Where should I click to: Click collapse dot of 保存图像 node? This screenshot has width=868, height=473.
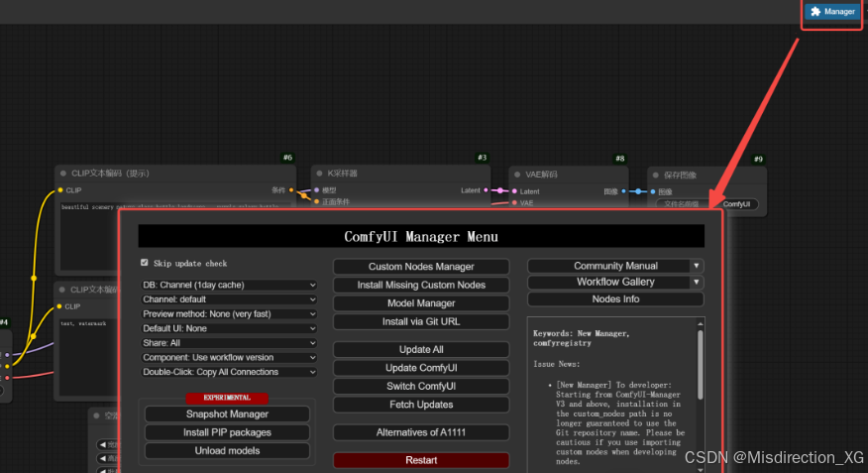(x=655, y=176)
